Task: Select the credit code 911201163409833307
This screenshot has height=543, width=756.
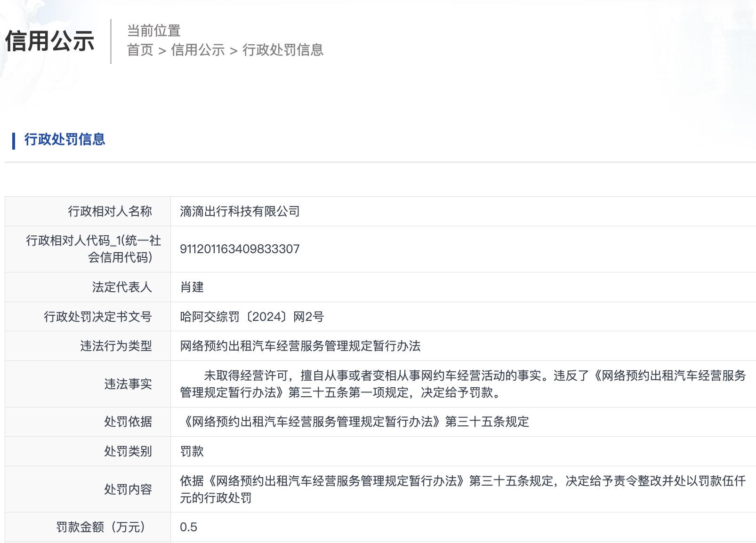Action: 240,249
